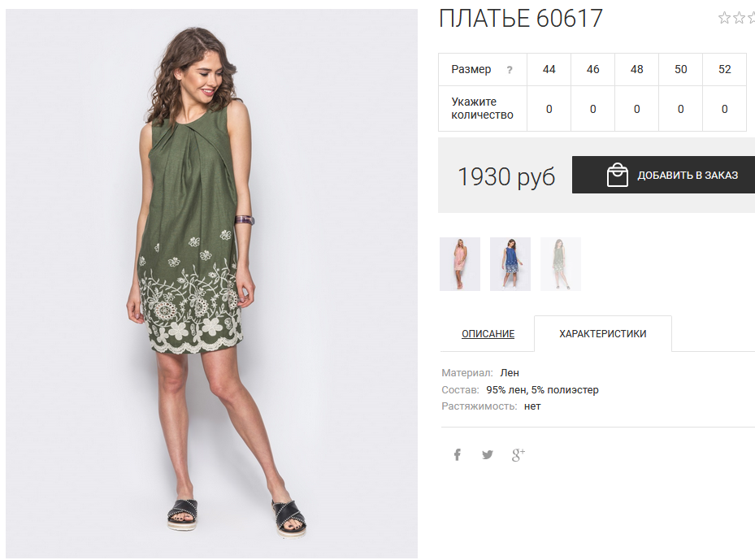Click the quantity field under size 44
Viewport: 755px width, 560px height.
pos(549,109)
